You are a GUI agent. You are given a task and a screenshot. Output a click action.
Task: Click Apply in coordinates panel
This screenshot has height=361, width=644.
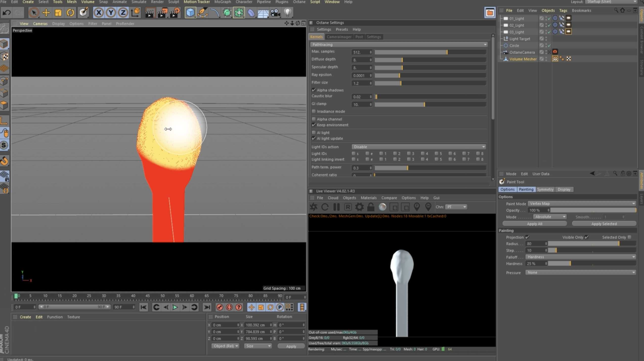tap(291, 346)
